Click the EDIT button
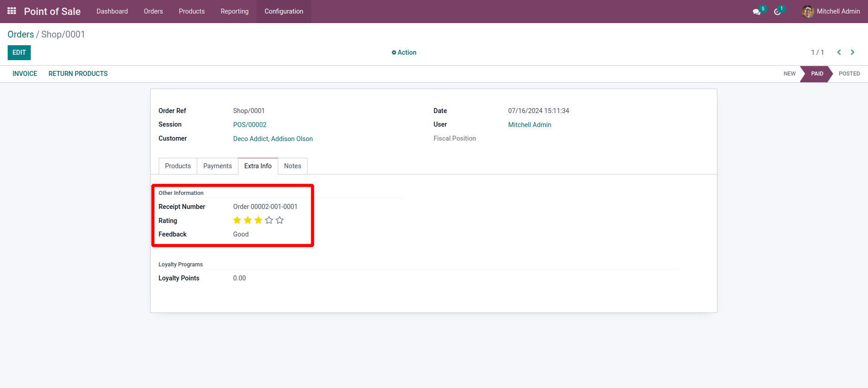 19,52
